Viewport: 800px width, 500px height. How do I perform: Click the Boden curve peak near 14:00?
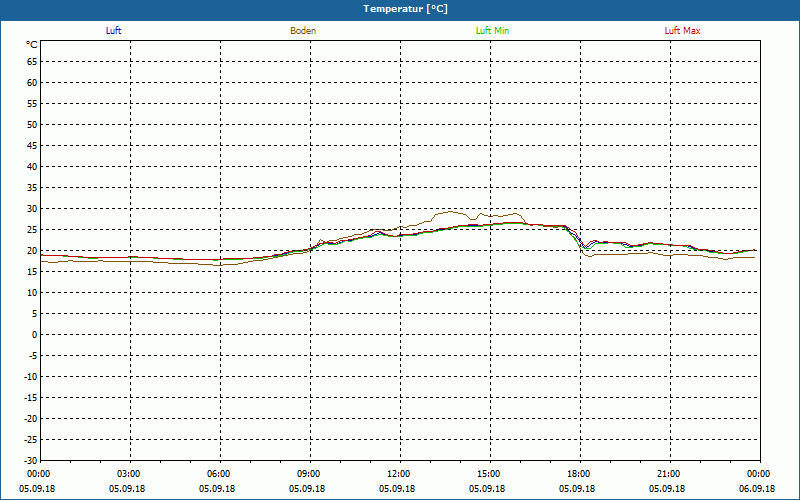[x=451, y=211]
